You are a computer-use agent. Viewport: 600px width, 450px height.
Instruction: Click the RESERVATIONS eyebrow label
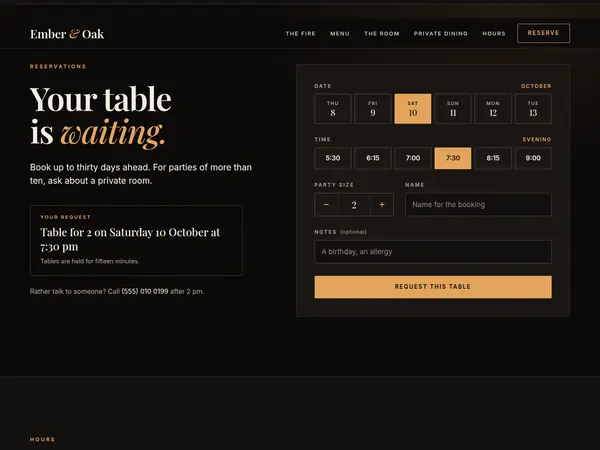click(x=58, y=67)
